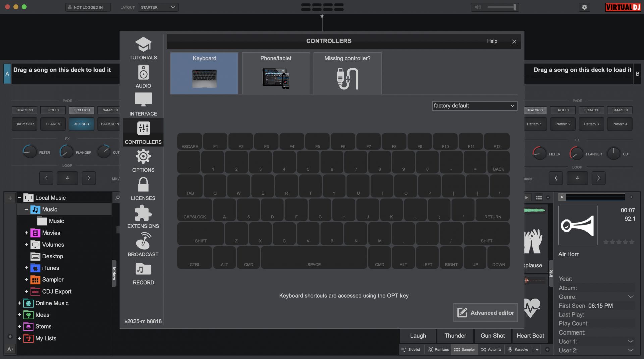The width and height of the screenshot is (644, 359).
Task: Adjust the master volume slider
Action: (x=501, y=7)
